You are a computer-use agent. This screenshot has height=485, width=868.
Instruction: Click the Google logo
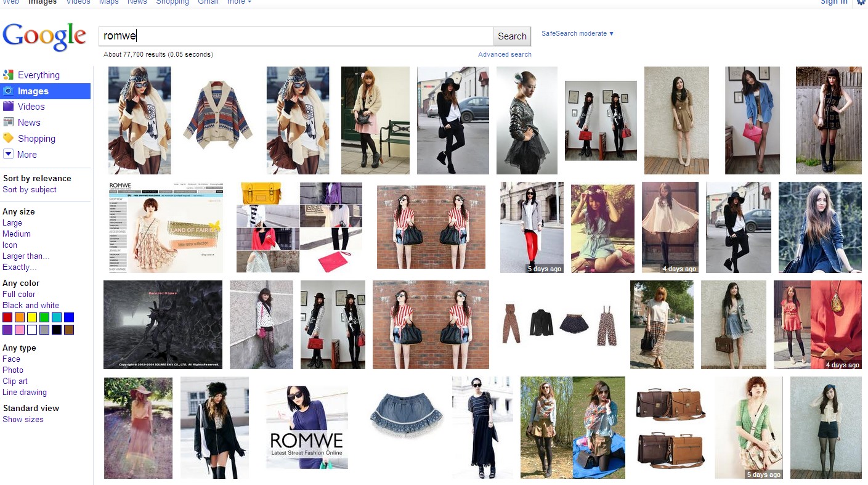44,36
